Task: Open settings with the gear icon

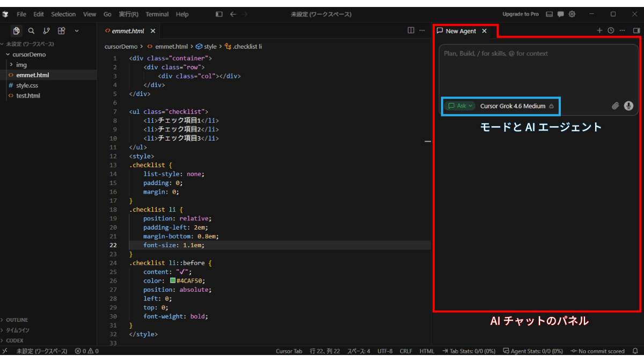Action: [x=572, y=14]
